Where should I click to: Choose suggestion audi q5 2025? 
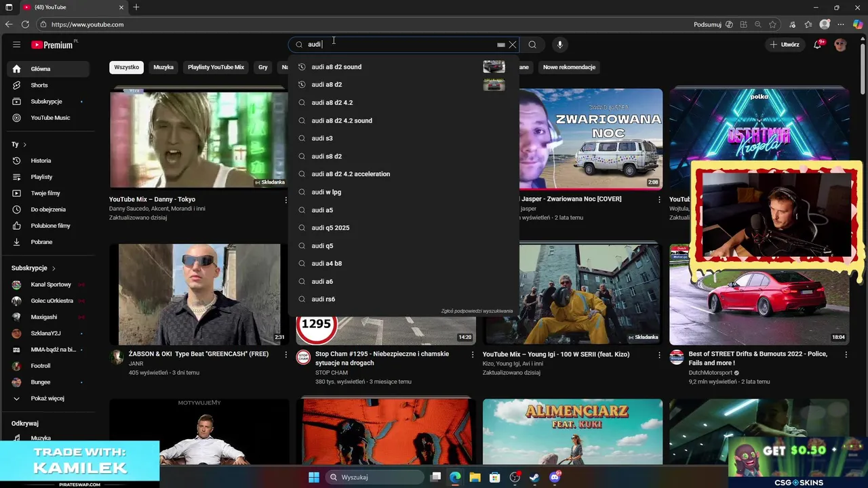[403, 228]
